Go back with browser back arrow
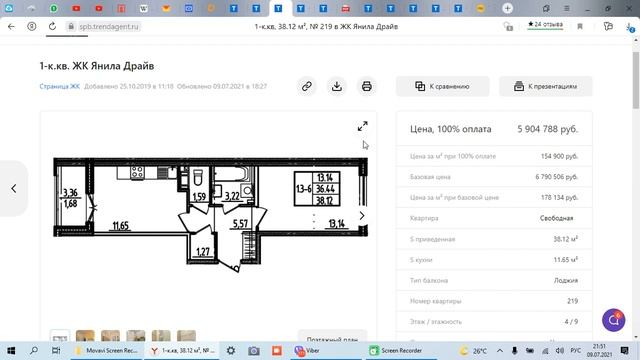 click(x=11, y=27)
